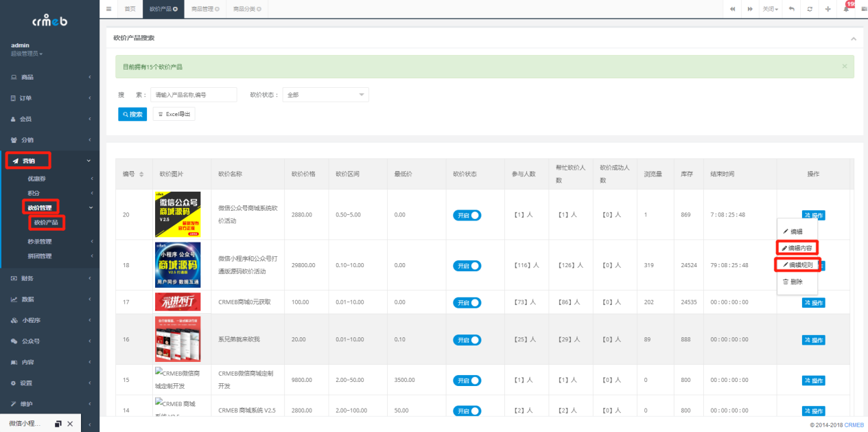The image size is (868, 432).
Task: Collapse the 营销 sidebar section
Action: [49, 161]
